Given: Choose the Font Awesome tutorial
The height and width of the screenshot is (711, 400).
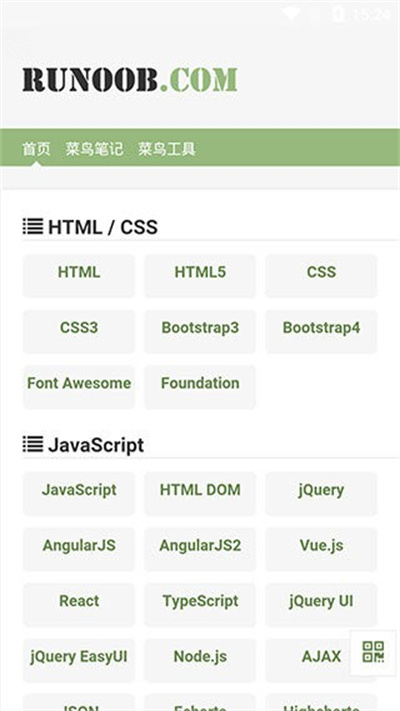Looking at the screenshot, I should 79,387.
